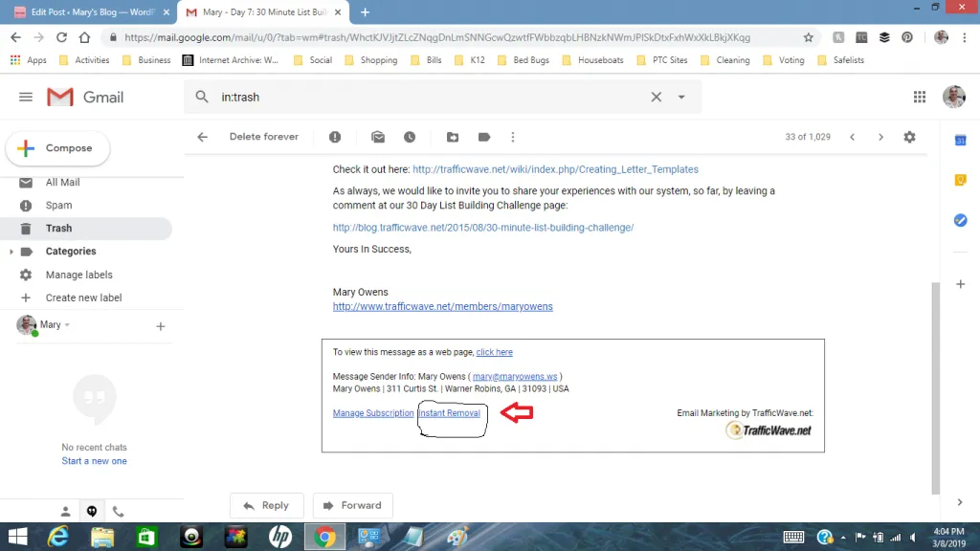
Task: Open Mary chat status dropdown
Action: coord(55,325)
